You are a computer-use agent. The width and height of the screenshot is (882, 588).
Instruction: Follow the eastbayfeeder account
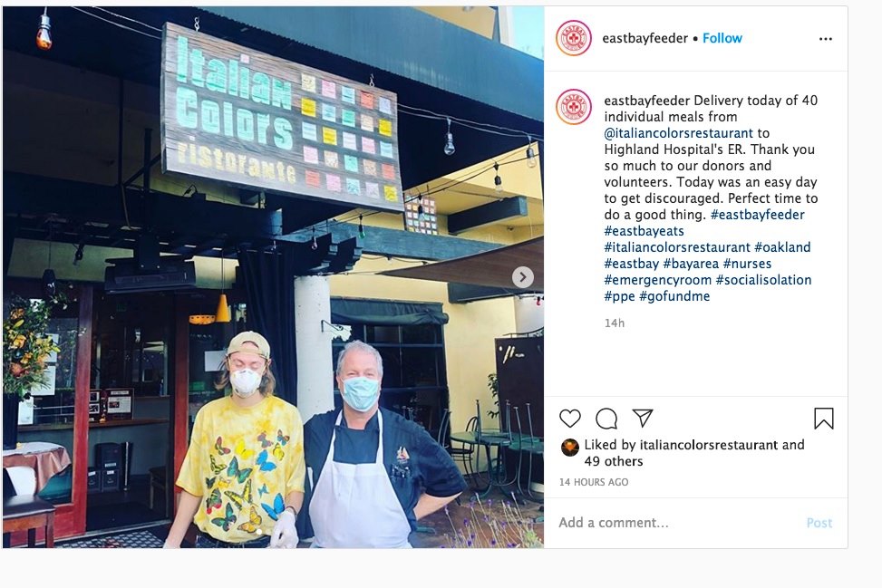[x=722, y=38]
